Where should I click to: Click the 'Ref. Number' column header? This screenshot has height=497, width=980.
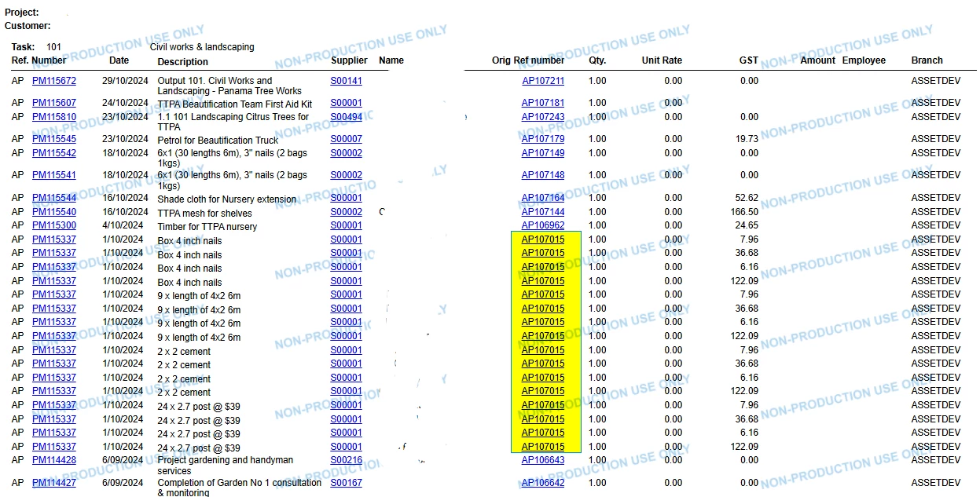39,60
